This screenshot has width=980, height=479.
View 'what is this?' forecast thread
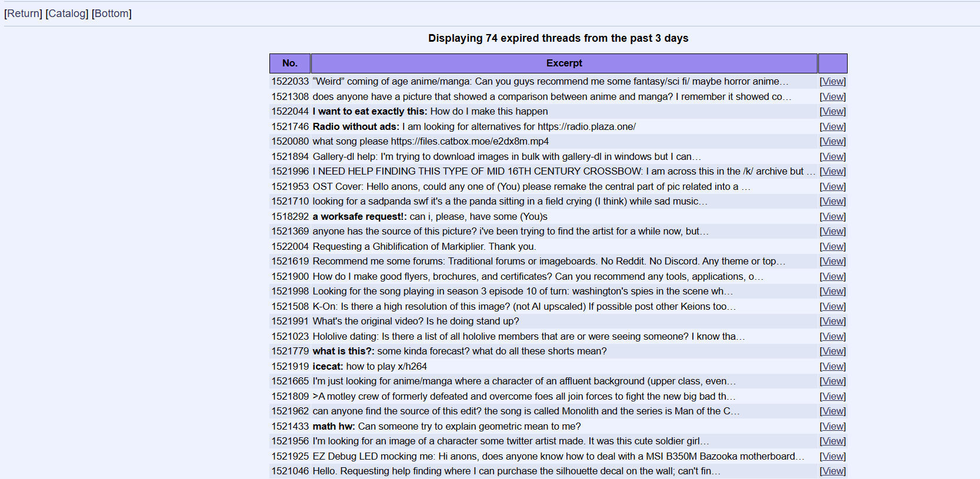point(833,351)
